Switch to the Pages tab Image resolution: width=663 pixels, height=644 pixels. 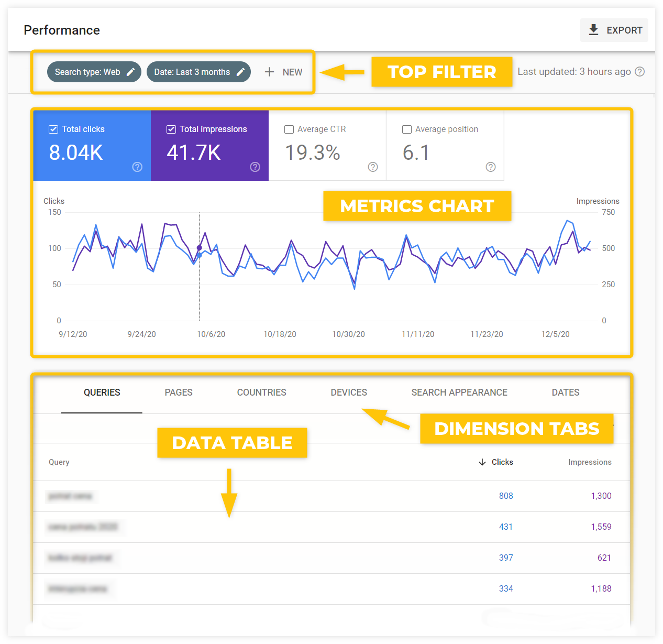(x=179, y=392)
